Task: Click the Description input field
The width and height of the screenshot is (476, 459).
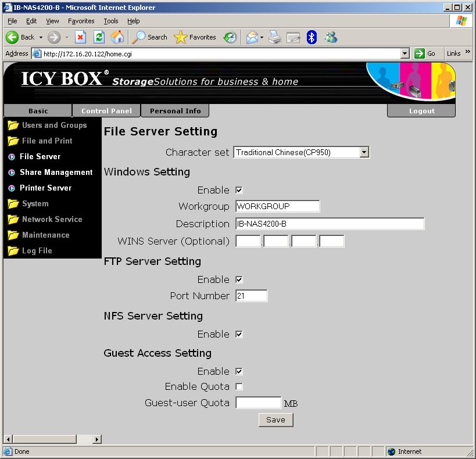Action: 330,224
